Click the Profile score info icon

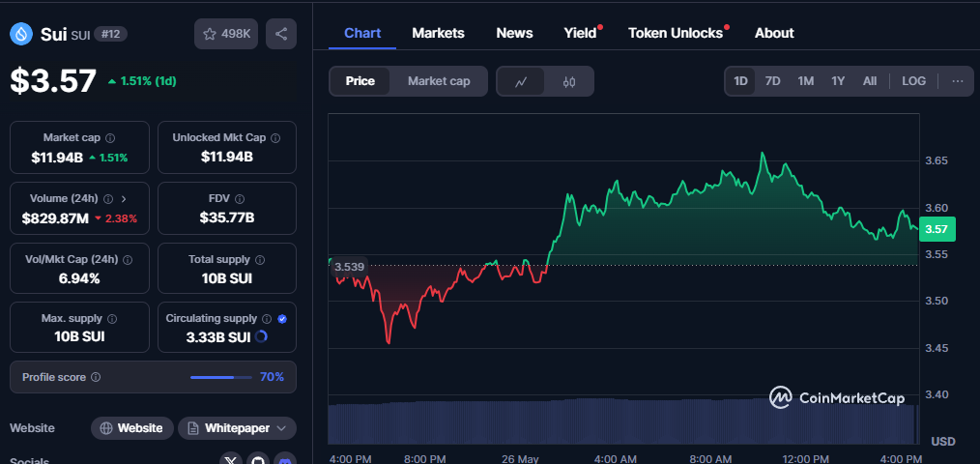pos(96,377)
